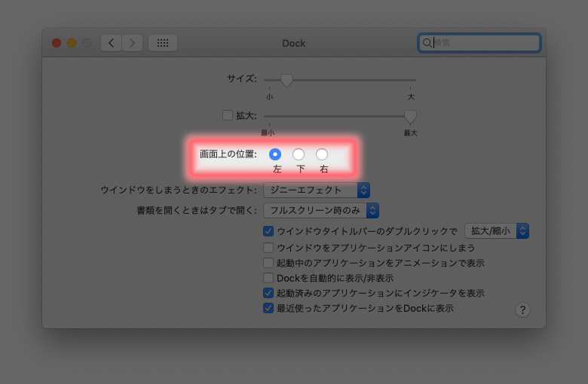Click the サイズ label

pos(242,78)
